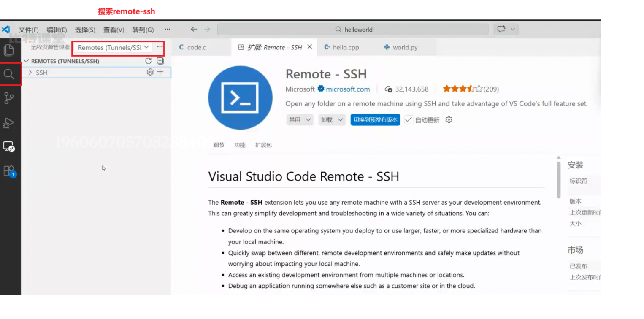Click the 已发布 label
The height and width of the screenshot is (319, 644).
(x=578, y=266)
